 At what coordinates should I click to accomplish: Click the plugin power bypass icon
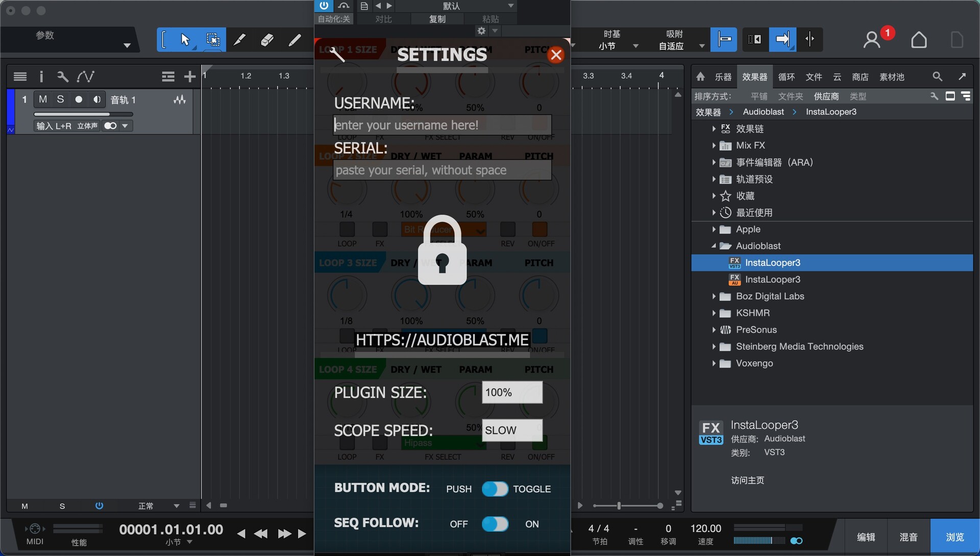point(324,6)
